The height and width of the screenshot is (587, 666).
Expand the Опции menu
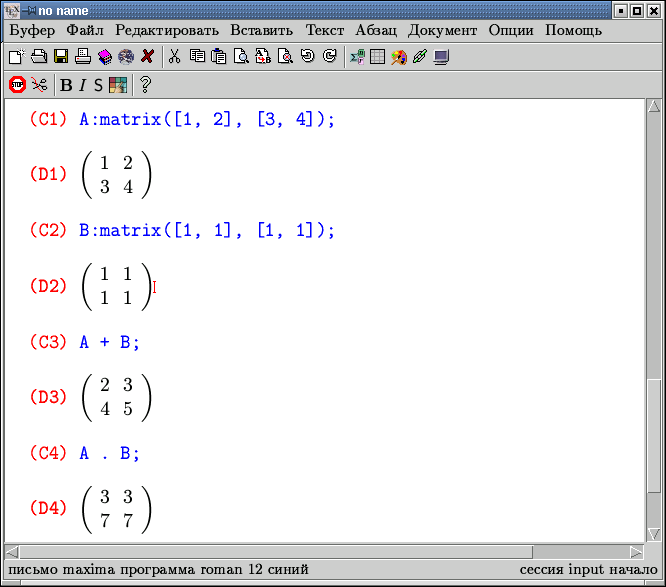click(x=510, y=30)
